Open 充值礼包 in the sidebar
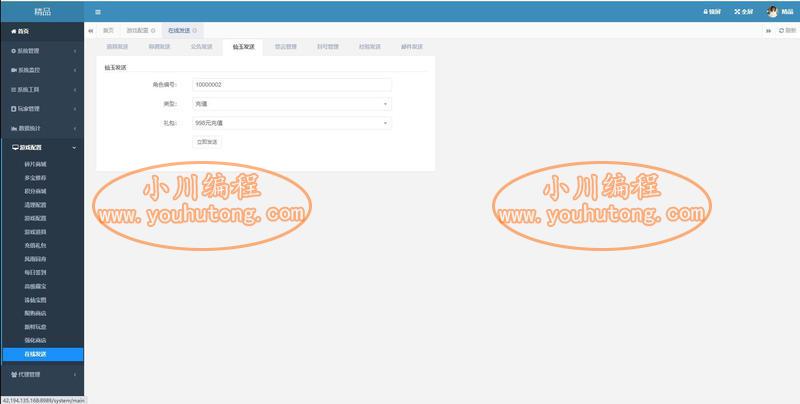This screenshot has width=800, height=404. [x=35, y=245]
